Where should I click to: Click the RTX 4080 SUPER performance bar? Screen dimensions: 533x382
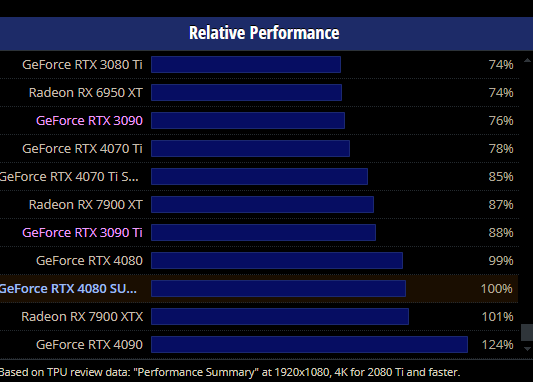coord(278,289)
